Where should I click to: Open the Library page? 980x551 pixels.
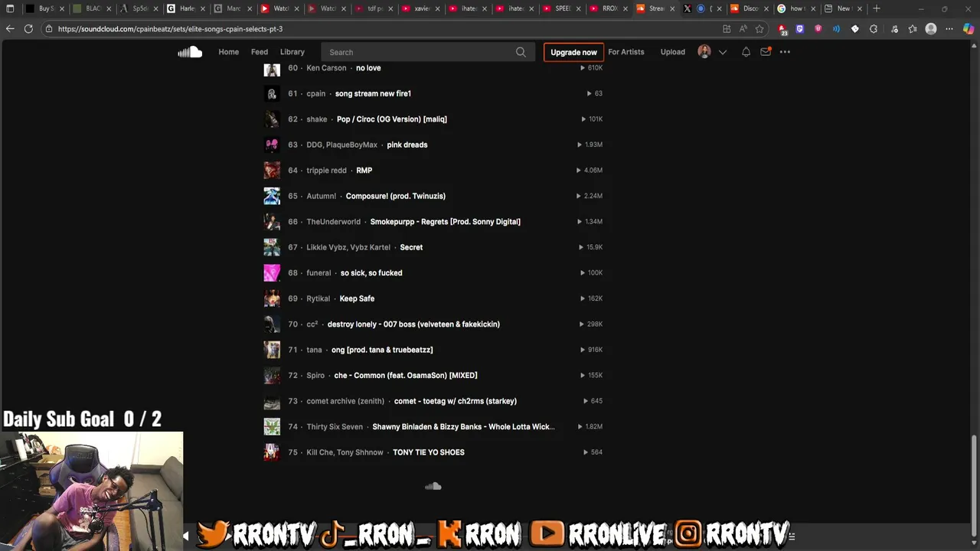[x=292, y=52]
